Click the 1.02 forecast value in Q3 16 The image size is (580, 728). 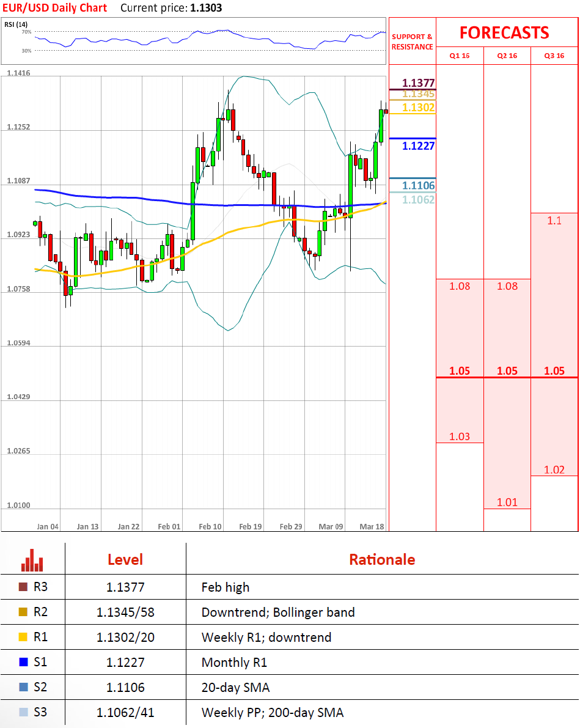click(x=554, y=470)
